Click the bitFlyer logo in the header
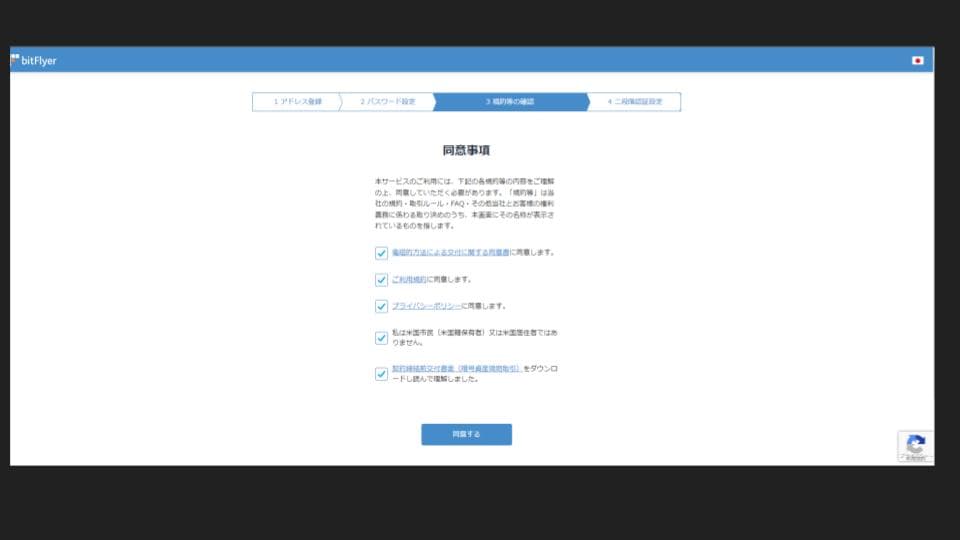The width and height of the screenshot is (960, 540). [x=34, y=60]
